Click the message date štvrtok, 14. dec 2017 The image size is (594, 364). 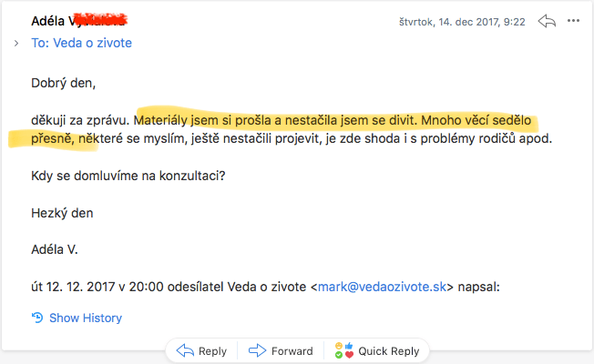pyautogui.click(x=462, y=21)
